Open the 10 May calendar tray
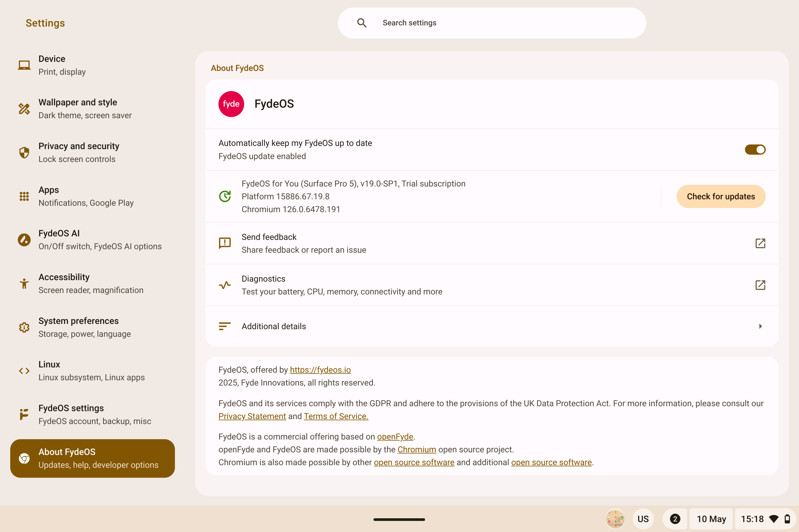The height and width of the screenshot is (532, 799). pos(711,519)
